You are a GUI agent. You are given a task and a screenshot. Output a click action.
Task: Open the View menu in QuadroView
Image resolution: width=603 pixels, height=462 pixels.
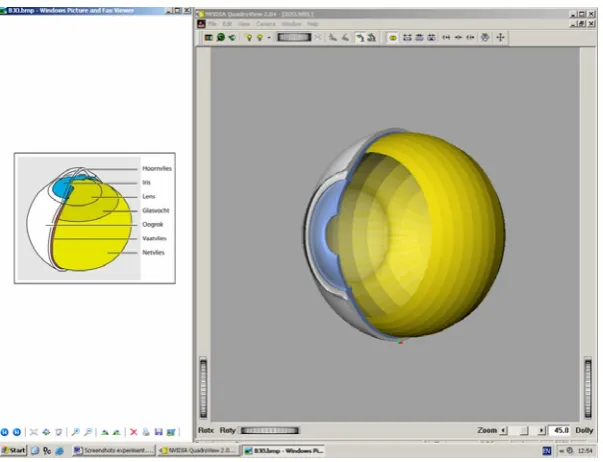coord(244,24)
